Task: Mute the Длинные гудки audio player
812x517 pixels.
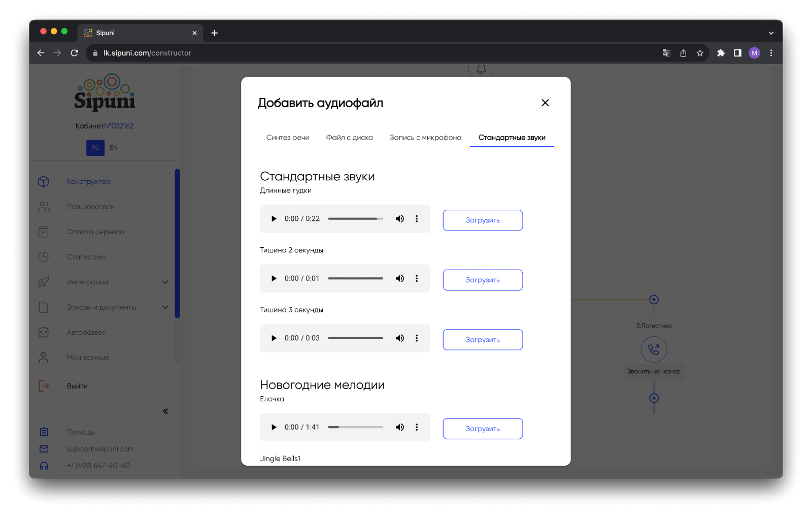Action: point(400,219)
